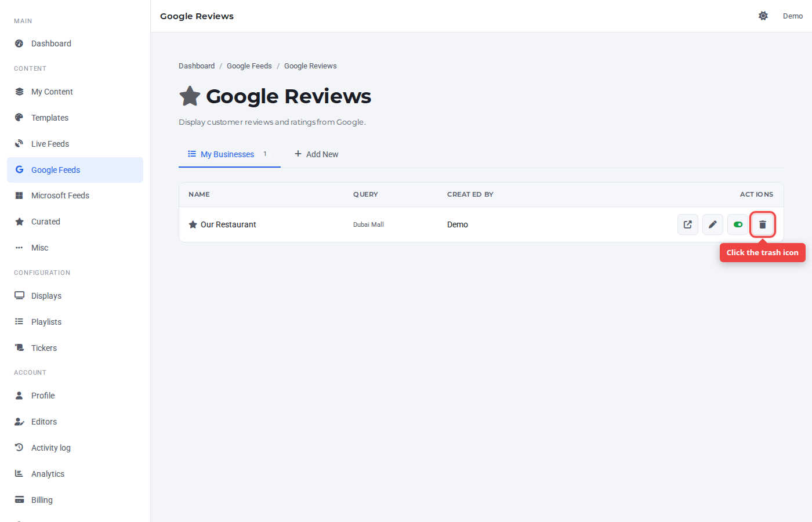
Task: Open Analytics link
Action: pos(75,474)
